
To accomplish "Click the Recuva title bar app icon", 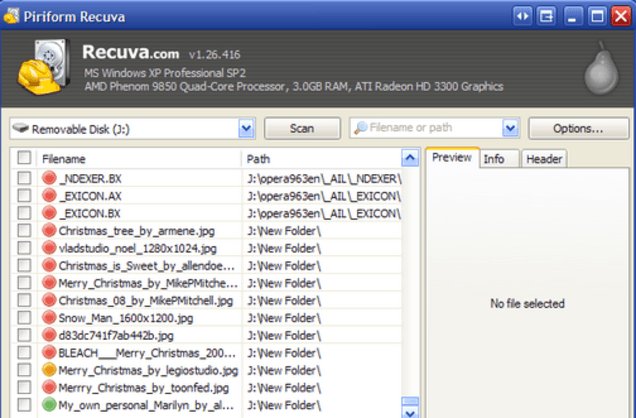I will [11, 16].
